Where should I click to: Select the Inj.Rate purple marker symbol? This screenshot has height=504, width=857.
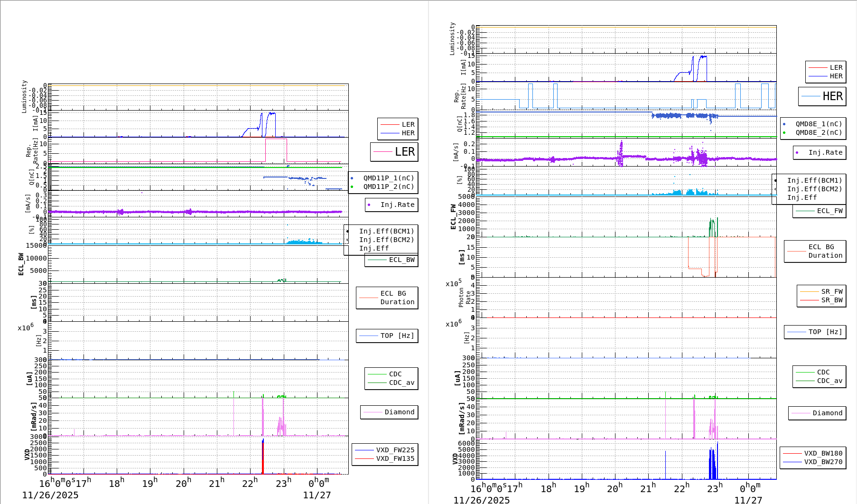pos(370,205)
